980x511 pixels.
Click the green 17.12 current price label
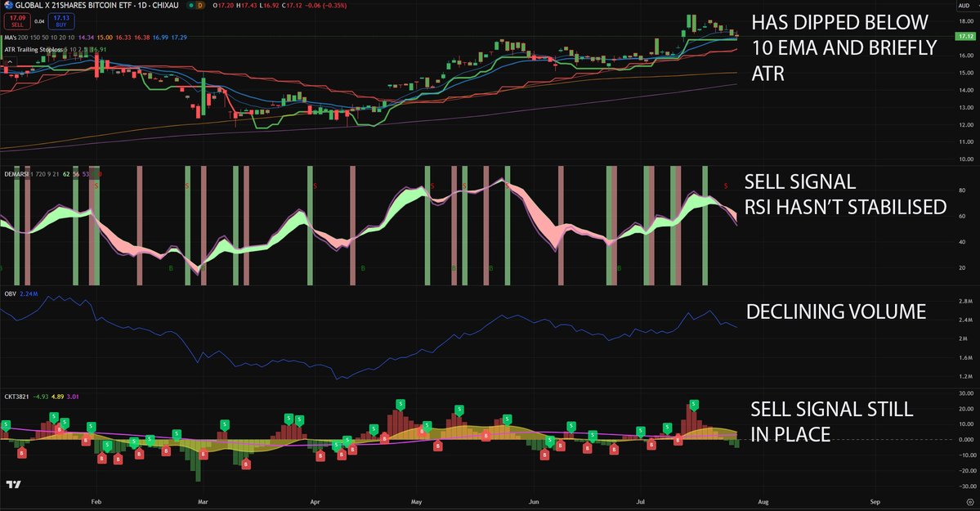965,37
